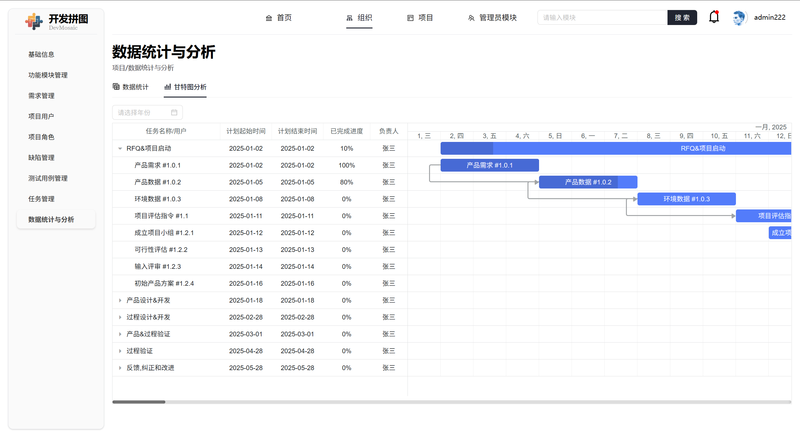Open 基础信息 in the sidebar
This screenshot has height=437, width=800.
click(x=41, y=55)
